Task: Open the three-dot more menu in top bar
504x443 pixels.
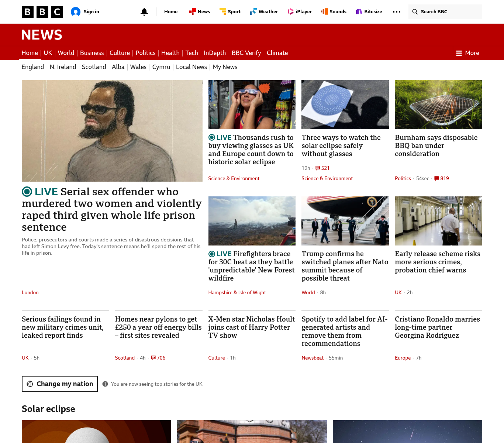Action: point(397,12)
